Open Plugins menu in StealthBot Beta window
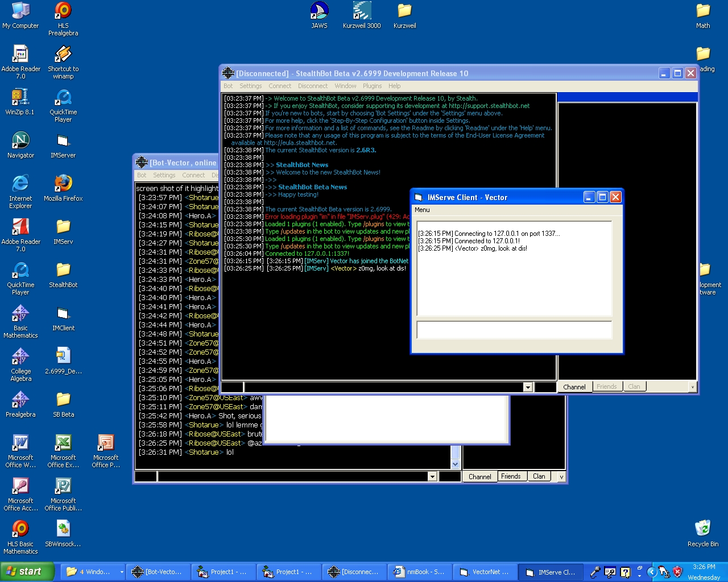This screenshot has height=582, width=728. (373, 86)
